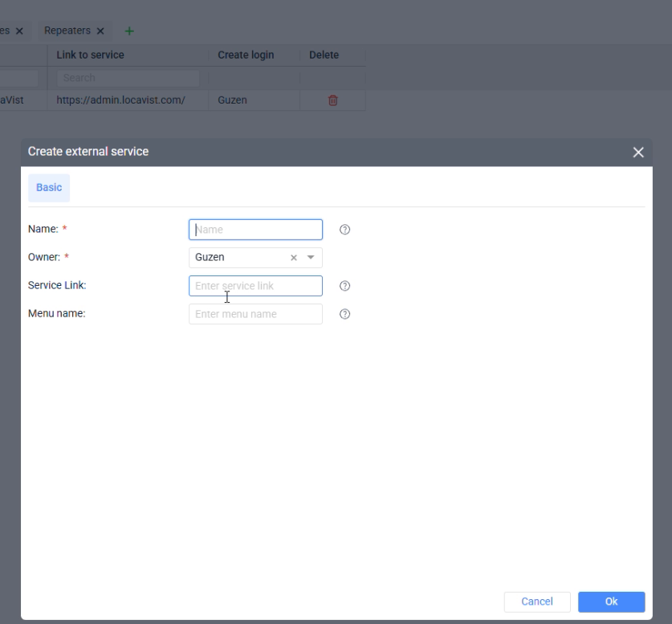Select the Basic tab
This screenshot has height=624, width=672.
coord(49,188)
